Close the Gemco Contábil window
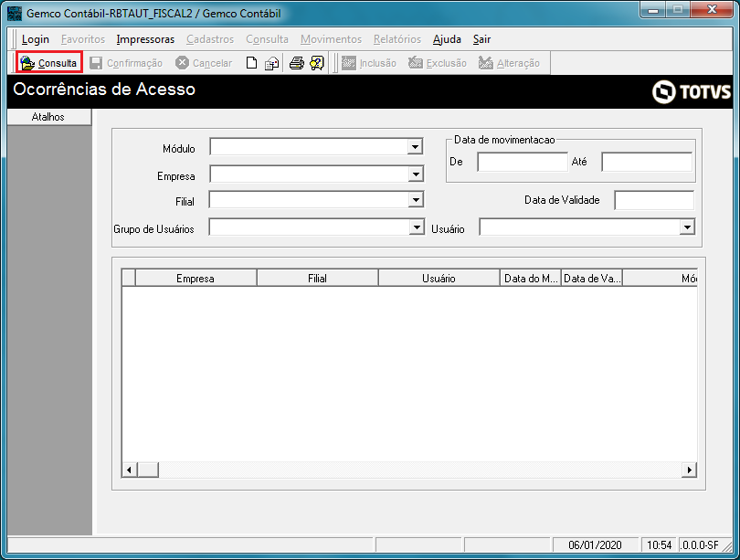Screen dimensions: 740x560 tap(713, 10)
